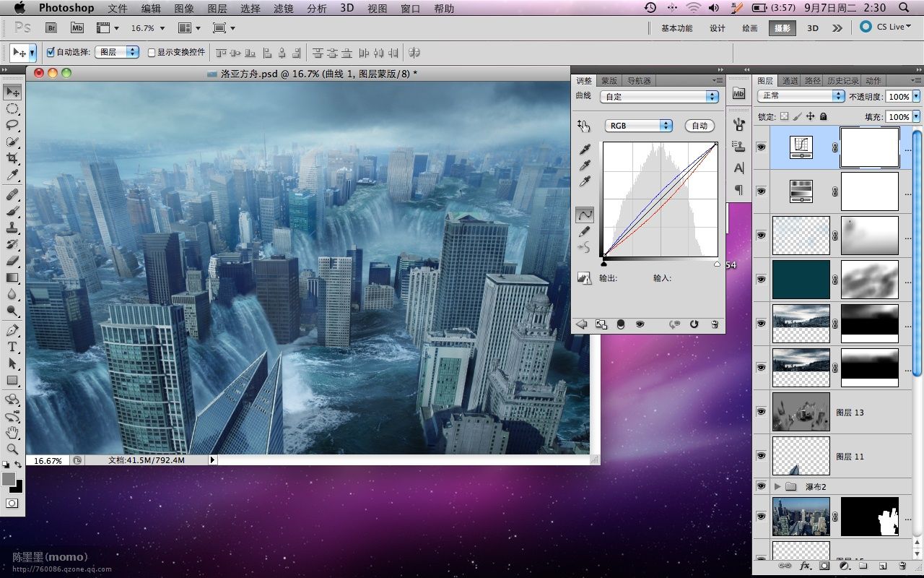Screen dimensions: 924x578
Task: Select the Zoom tool
Action: click(12, 449)
